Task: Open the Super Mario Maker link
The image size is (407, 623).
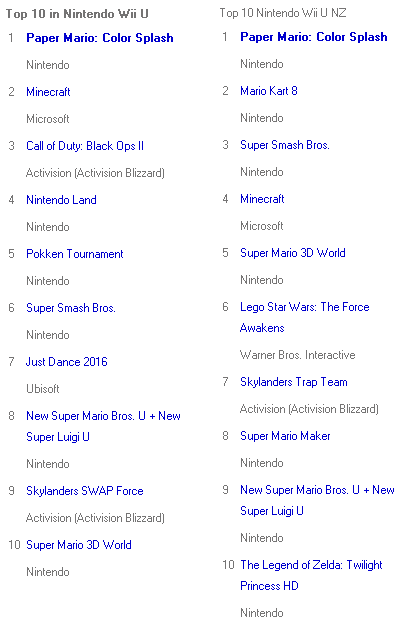Action: (x=285, y=436)
